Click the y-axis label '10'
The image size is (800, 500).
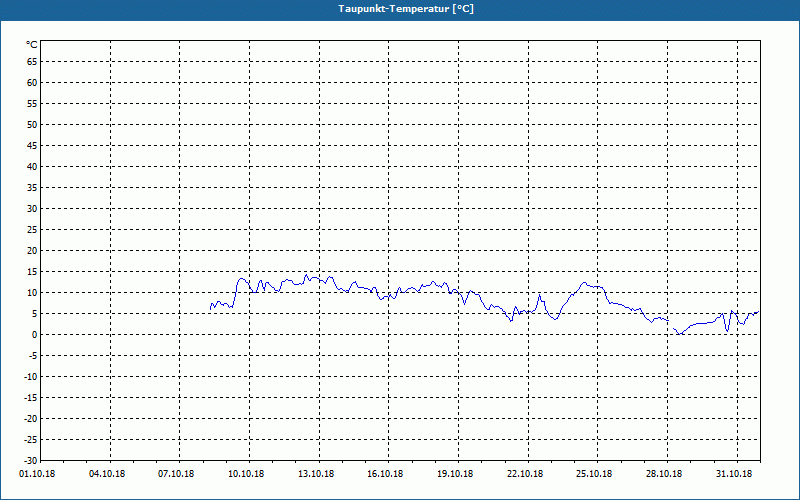click(x=32, y=293)
